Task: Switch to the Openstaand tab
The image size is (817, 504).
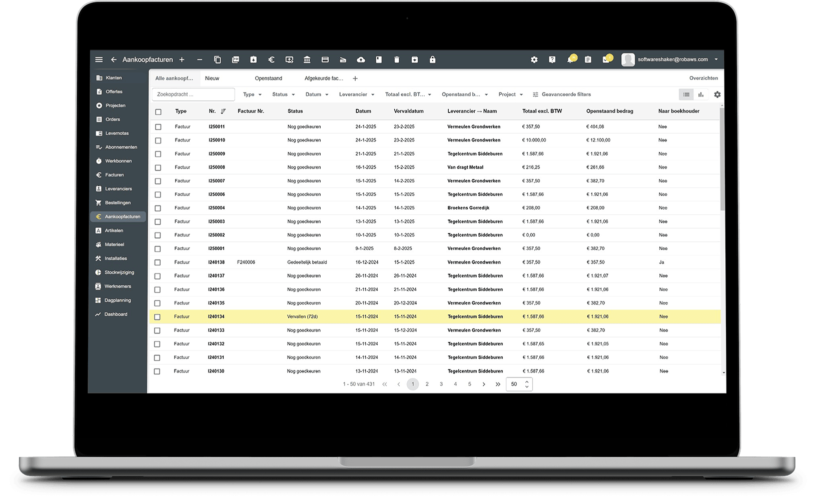Action: (x=268, y=78)
